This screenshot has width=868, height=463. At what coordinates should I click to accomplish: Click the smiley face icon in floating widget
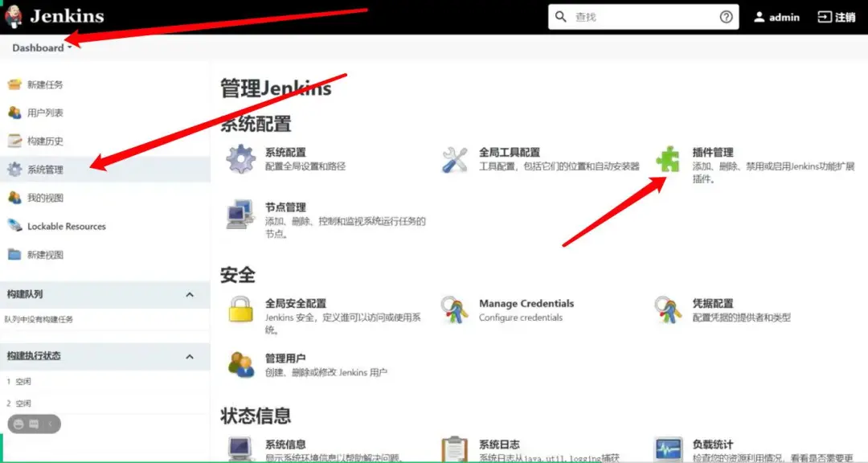pos(18,424)
